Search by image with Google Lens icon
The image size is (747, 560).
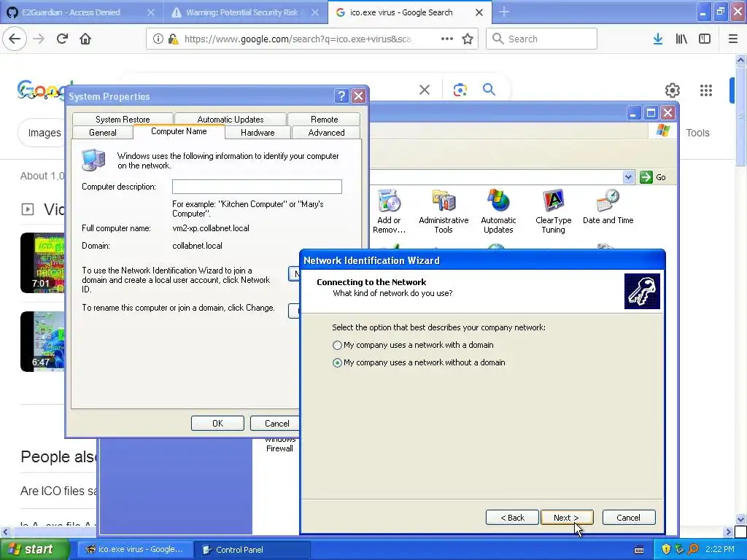(x=460, y=90)
